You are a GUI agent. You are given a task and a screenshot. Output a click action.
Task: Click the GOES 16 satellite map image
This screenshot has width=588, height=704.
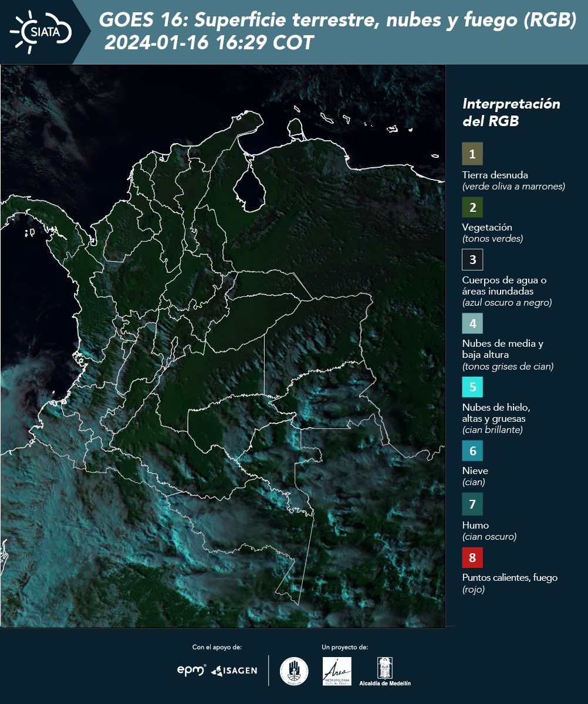223,346
